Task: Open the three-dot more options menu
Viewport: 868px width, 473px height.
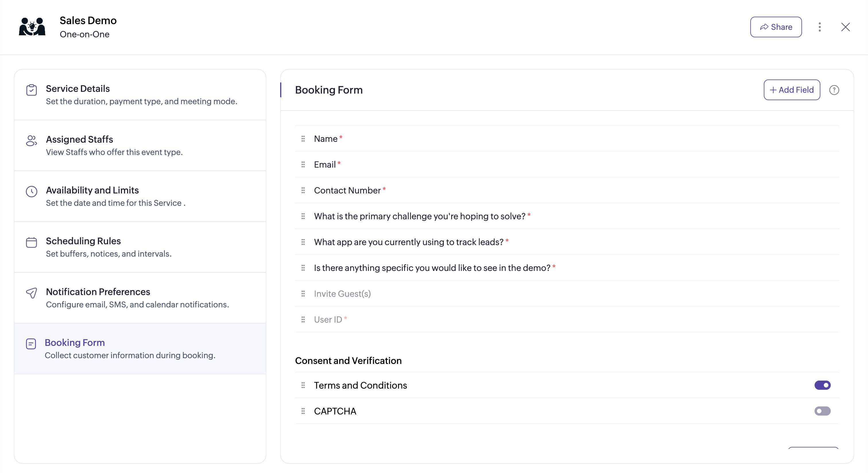Action: (x=819, y=27)
